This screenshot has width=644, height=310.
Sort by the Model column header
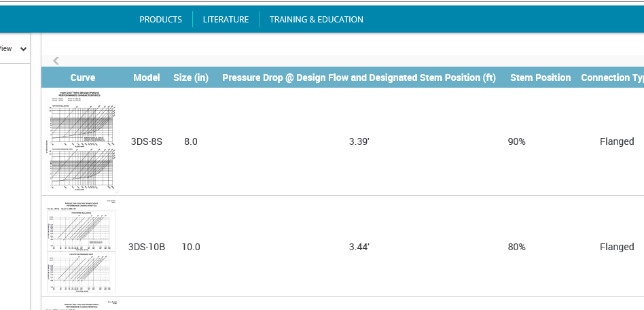[147, 77]
